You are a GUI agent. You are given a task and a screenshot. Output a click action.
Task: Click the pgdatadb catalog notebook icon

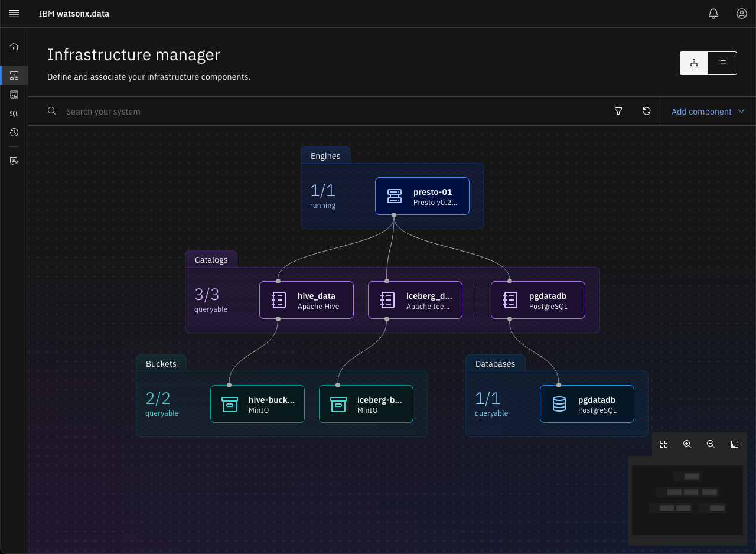(510, 300)
